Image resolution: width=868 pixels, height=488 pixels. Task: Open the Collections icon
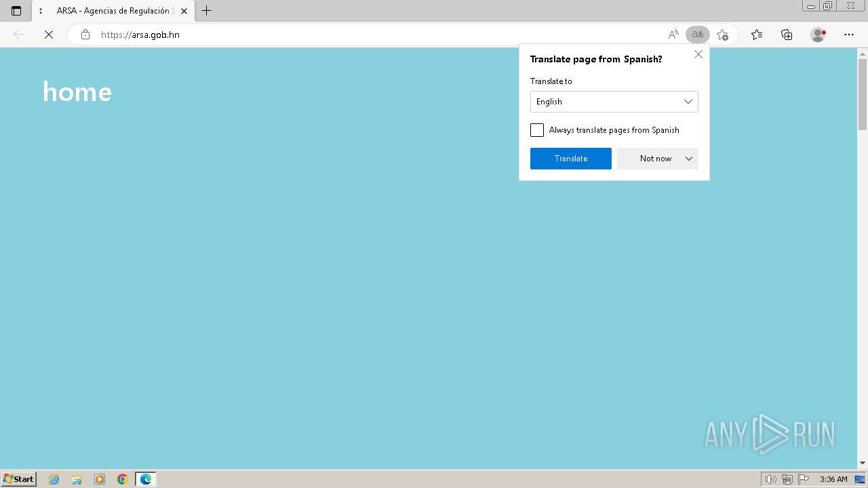[787, 35]
